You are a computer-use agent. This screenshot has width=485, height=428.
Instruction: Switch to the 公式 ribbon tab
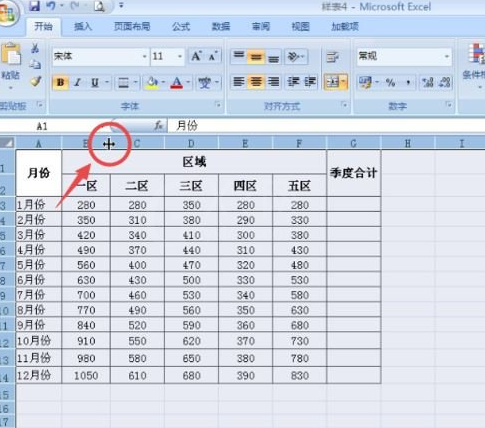181,27
